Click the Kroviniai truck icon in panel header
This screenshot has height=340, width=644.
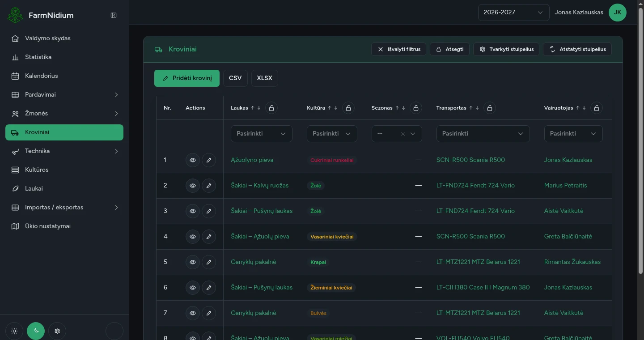pos(158,50)
